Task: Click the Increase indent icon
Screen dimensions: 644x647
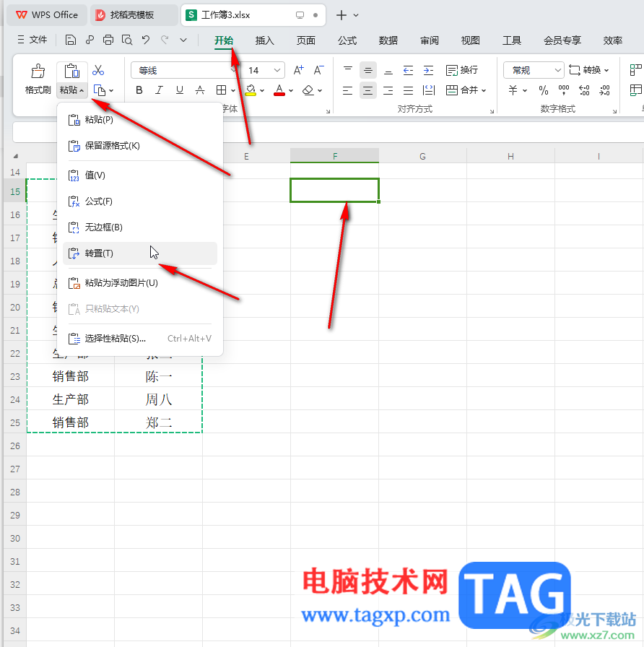Action: (x=428, y=70)
